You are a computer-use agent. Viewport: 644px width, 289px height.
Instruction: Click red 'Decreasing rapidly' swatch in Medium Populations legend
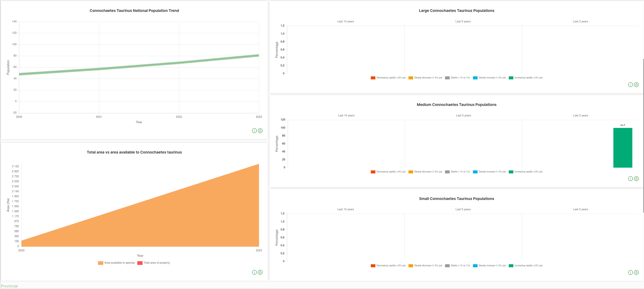coord(373,172)
